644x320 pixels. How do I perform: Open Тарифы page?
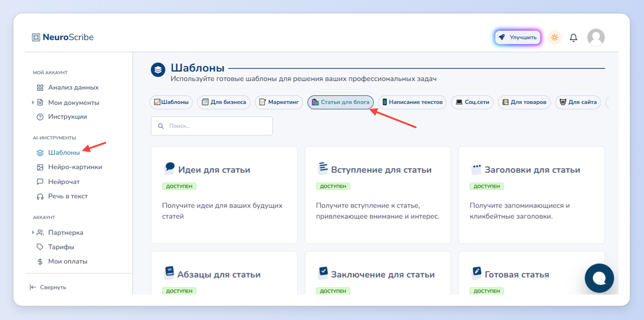(61, 247)
